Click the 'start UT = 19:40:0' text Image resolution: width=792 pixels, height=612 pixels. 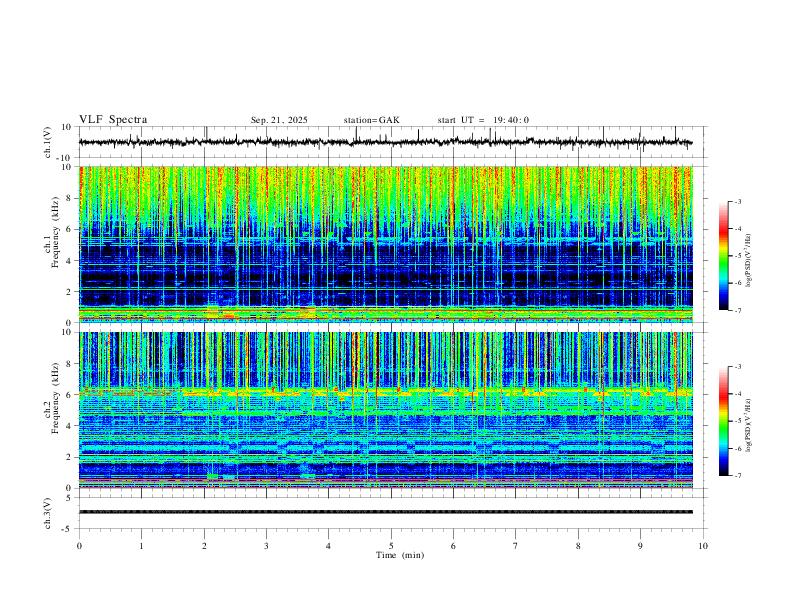point(483,120)
